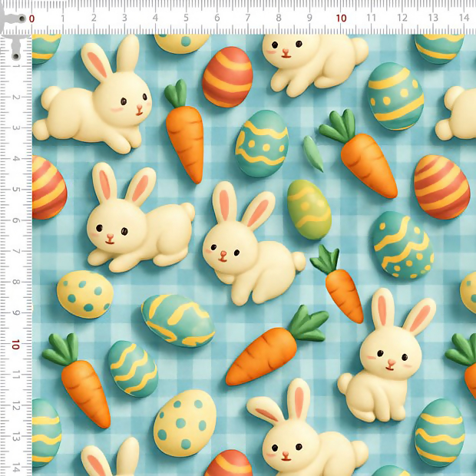Click number 14 on the horizontal ruler

tap(464, 18)
